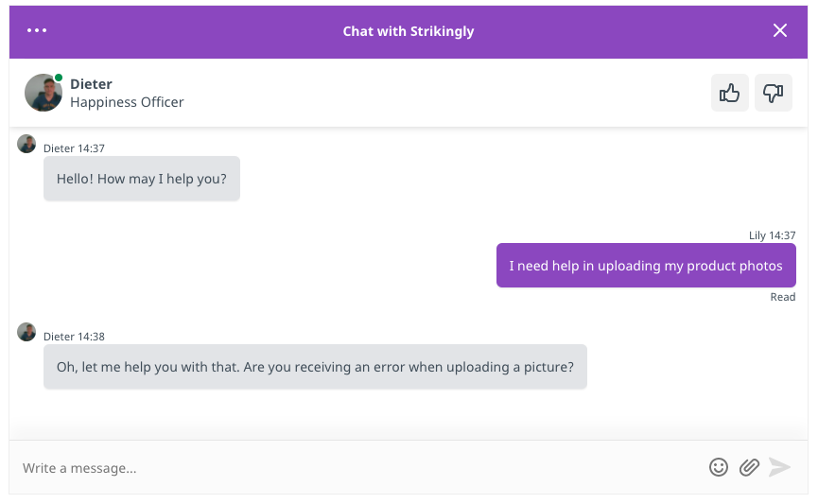Click the green online status dot
The image size is (818, 504).
tap(59, 78)
